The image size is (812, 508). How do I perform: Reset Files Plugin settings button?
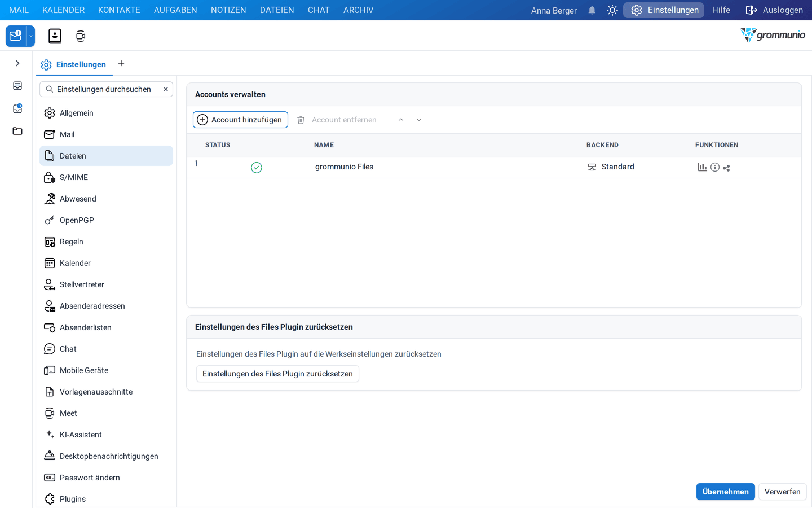pyautogui.click(x=277, y=374)
